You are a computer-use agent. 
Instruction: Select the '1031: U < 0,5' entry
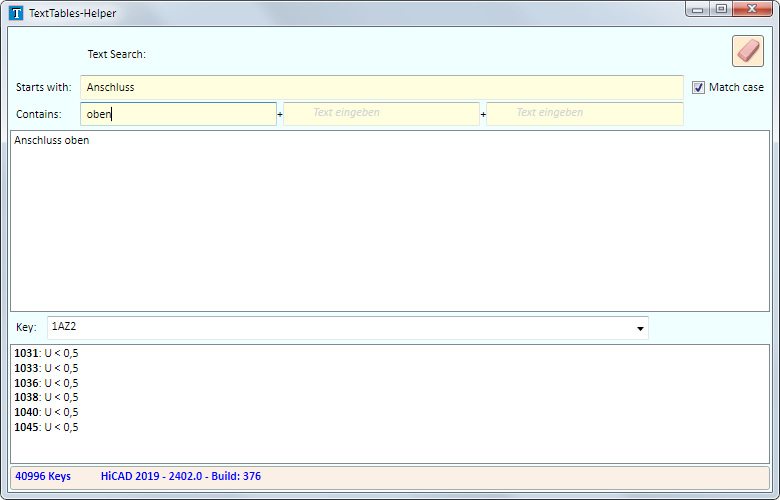(46, 353)
